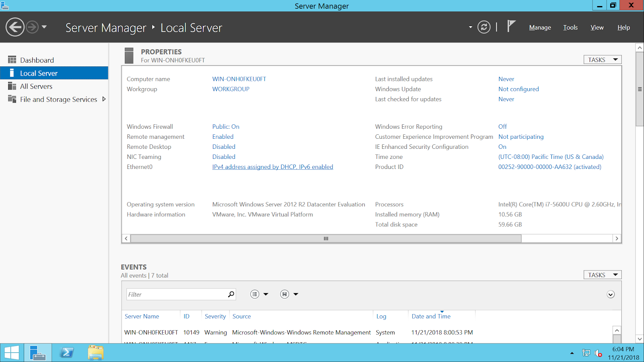Screen dimensions: 644x362
Task: Open the Properties TASKS dropdown
Action: (x=602, y=59)
